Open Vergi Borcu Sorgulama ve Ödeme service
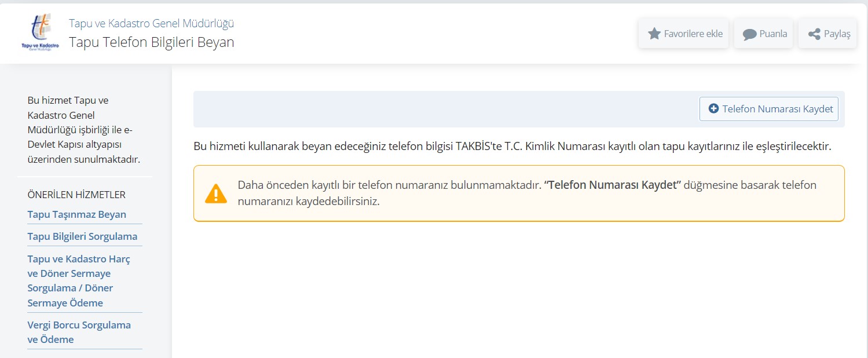868x358 pixels. pos(79,332)
